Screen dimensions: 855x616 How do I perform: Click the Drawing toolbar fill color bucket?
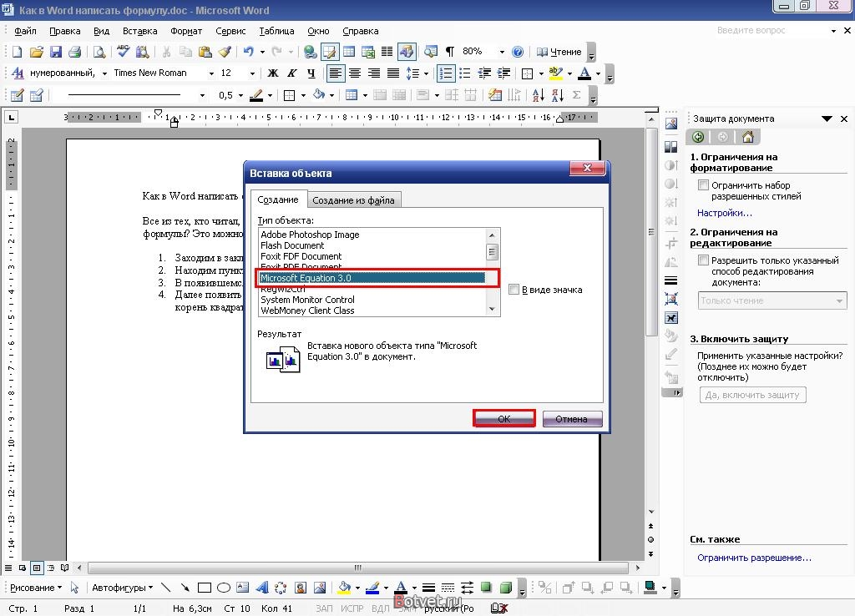(345, 588)
